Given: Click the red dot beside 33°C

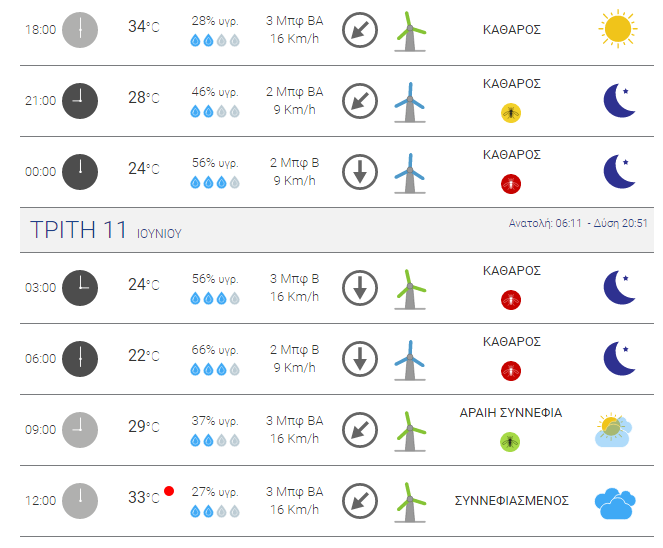Looking at the screenshot, I should 169,491.
